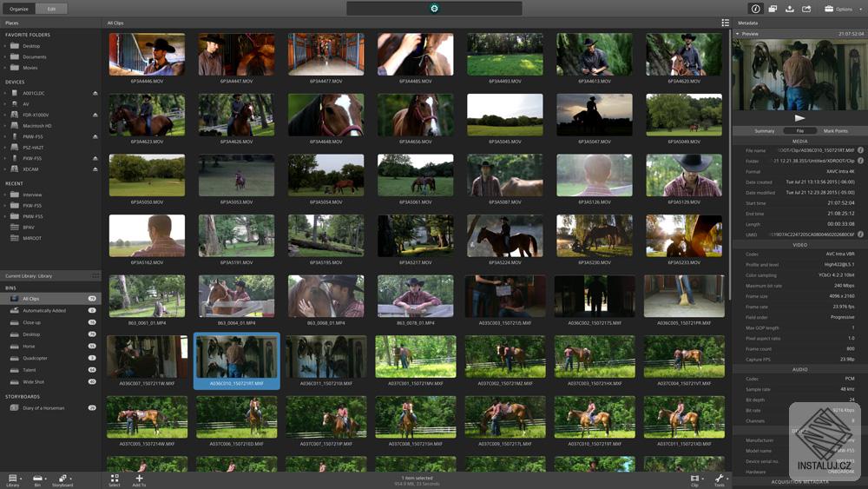Click the Current Library grid options icon
868x489 pixels.
95,276
